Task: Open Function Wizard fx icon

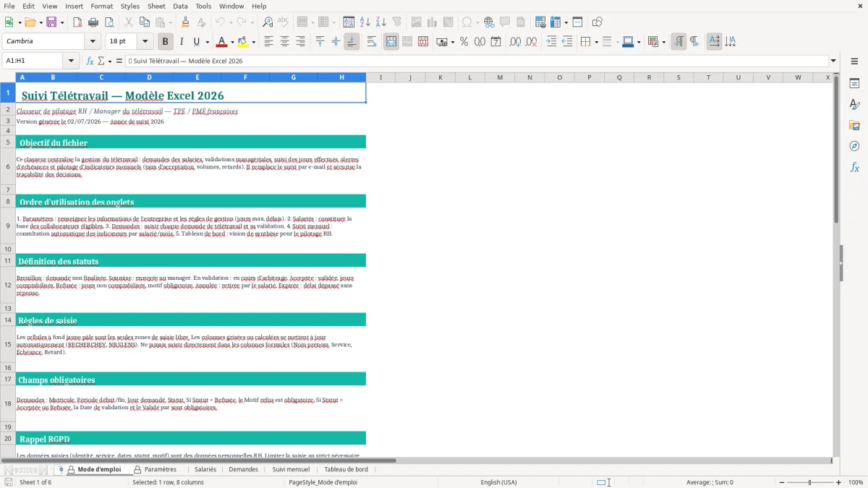Action: pos(90,61)
